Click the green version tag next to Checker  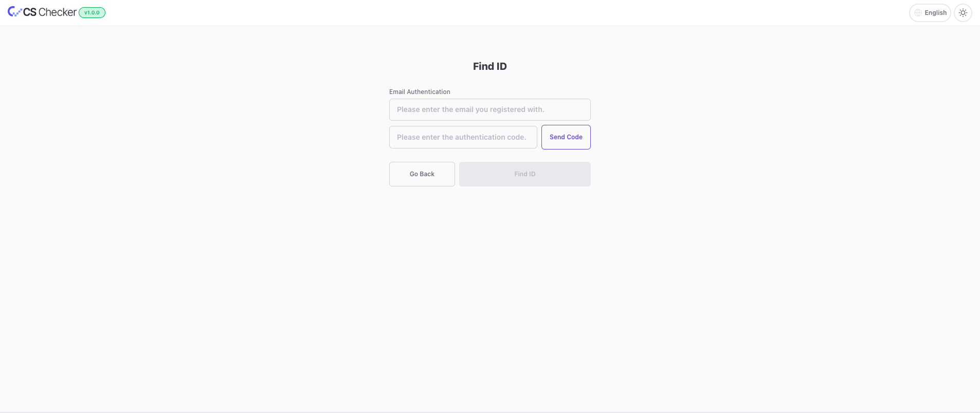pos(92,13)
